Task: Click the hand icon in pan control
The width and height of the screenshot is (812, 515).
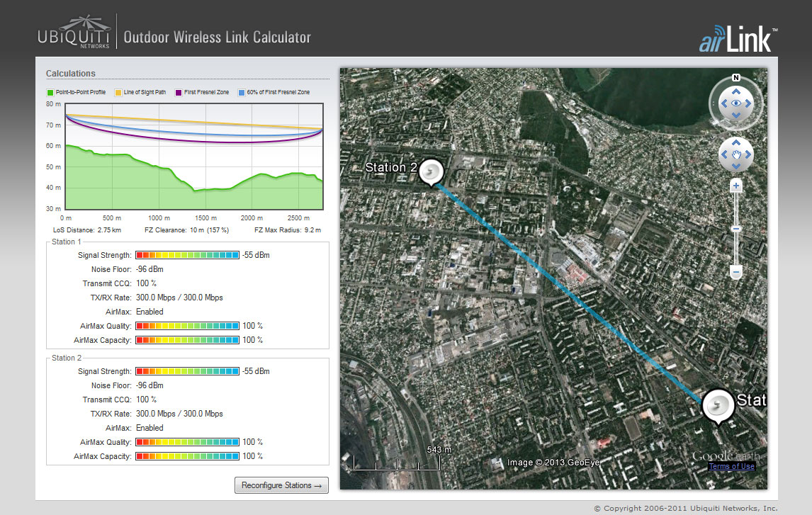Action: [736, 154]
